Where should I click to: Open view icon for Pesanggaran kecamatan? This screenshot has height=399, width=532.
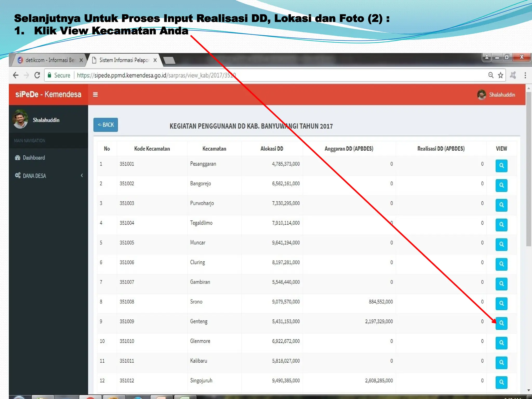pos(501,166)
